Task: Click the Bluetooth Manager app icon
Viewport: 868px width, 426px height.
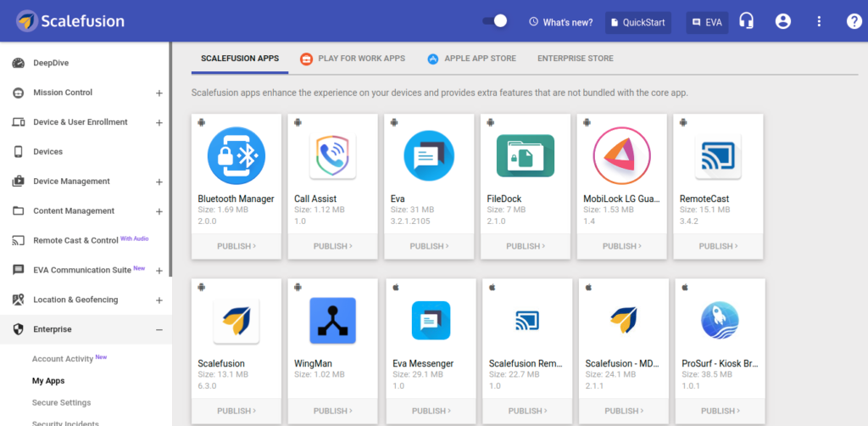Action: tap(236, 155)
